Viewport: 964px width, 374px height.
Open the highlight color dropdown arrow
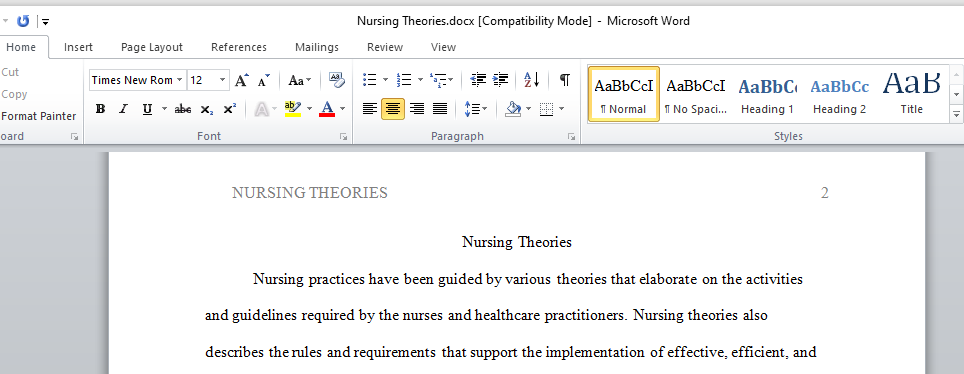click(x=309, y=109)
